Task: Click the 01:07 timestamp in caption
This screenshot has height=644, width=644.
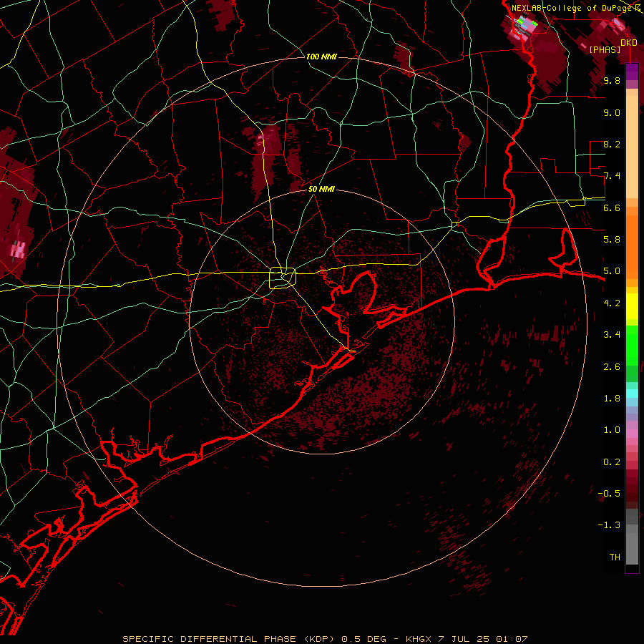Action: pyautogui.click(x=512, y=639)
